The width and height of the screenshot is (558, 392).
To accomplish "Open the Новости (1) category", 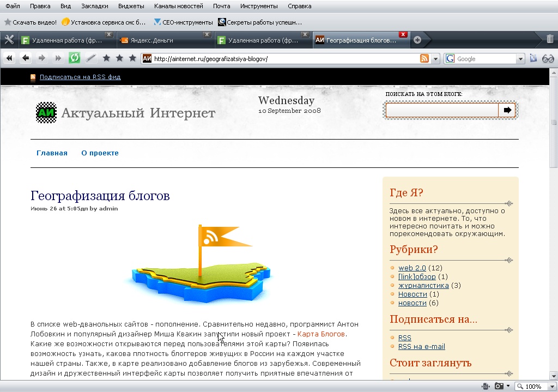I will (x=413, y=294).
